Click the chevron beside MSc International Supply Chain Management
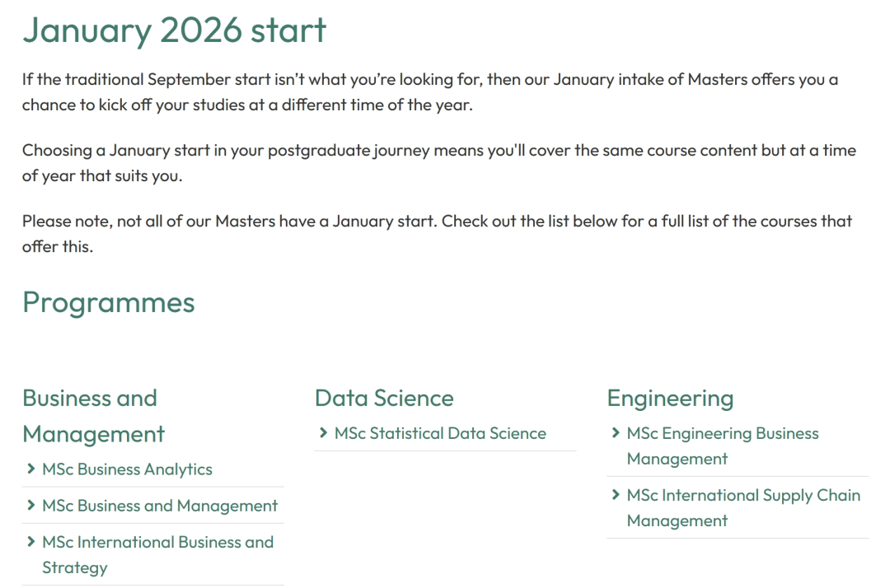 (616, 495)
